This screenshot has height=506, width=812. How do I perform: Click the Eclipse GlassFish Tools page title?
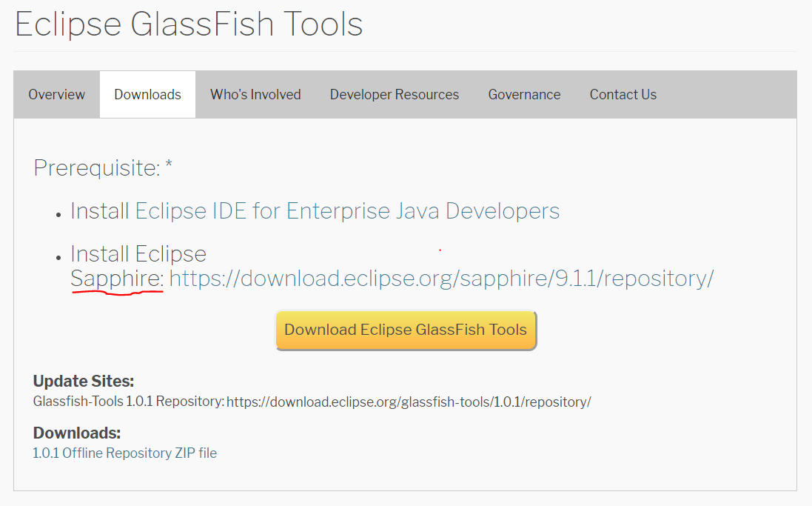pyautogui.click(x=189, y=24)
